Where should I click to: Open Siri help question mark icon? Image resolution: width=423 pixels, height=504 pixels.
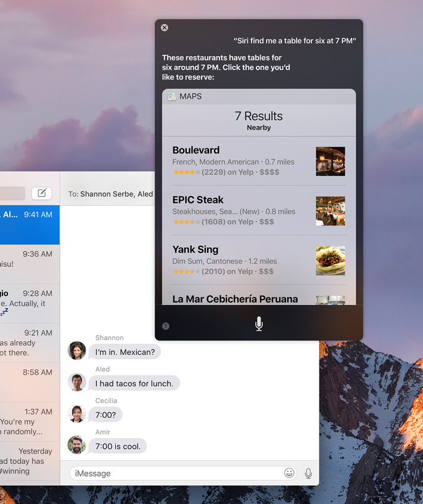(166, 327)
